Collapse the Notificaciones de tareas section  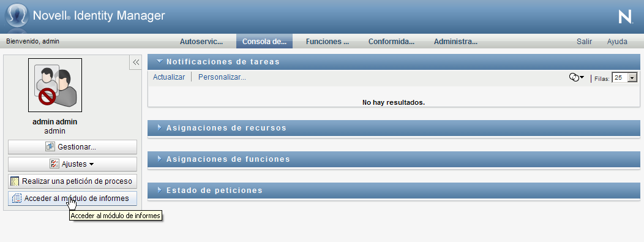click(160, 62)
